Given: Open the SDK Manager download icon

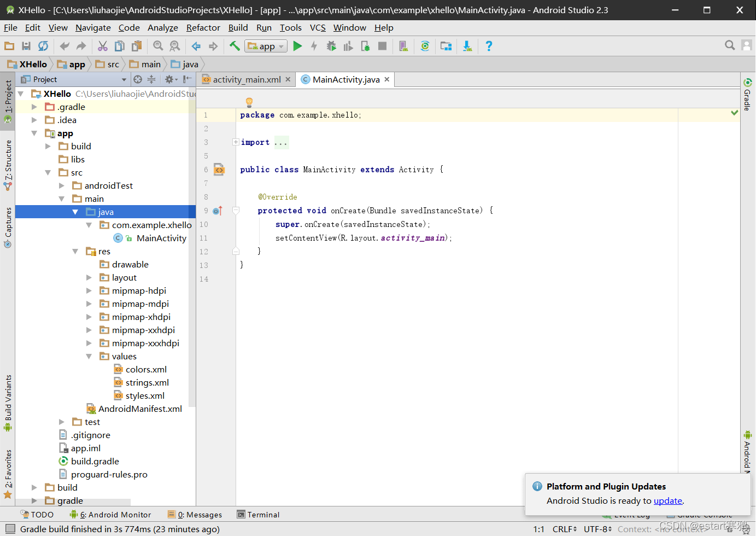Looking at the screenshot, I should 467,46.
